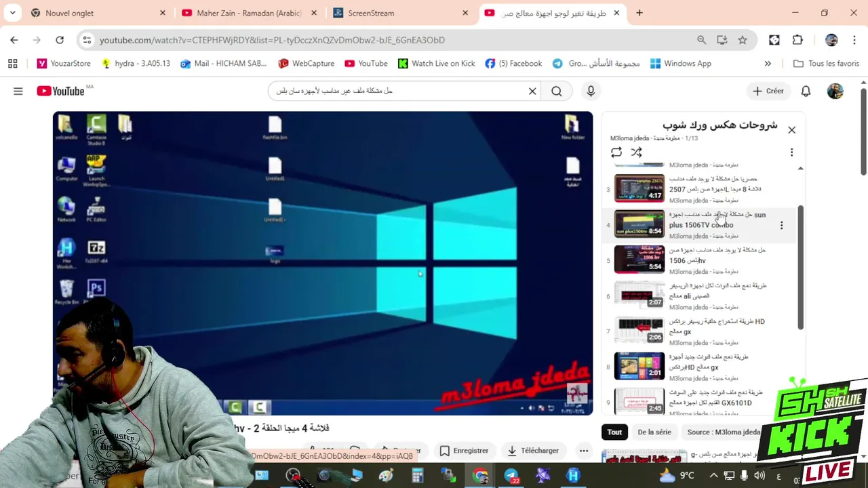This screenshot has width=868, height=488.
Task: Click the Télécharger download button
Action: coord(533,451)
